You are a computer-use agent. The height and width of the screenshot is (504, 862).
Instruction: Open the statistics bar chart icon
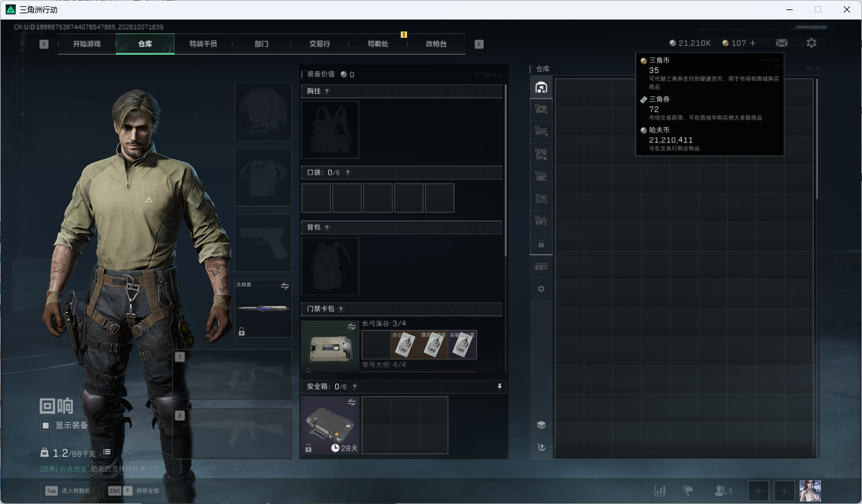coord(660,490)
